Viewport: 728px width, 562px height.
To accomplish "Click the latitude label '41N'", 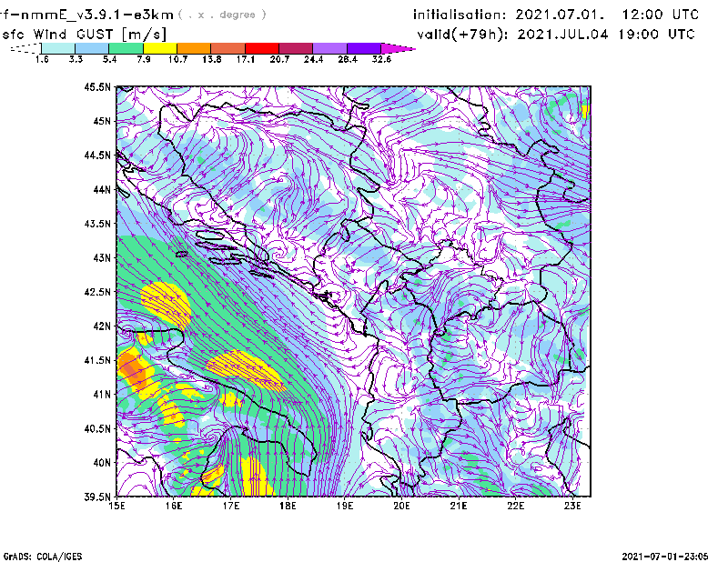I will tap(102, 395).
